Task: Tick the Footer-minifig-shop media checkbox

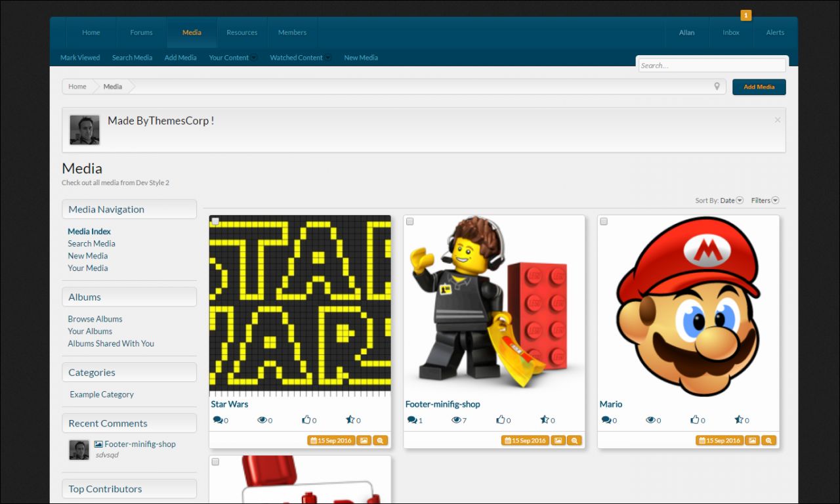Action: pyautogui.click(x=409, y=222)
